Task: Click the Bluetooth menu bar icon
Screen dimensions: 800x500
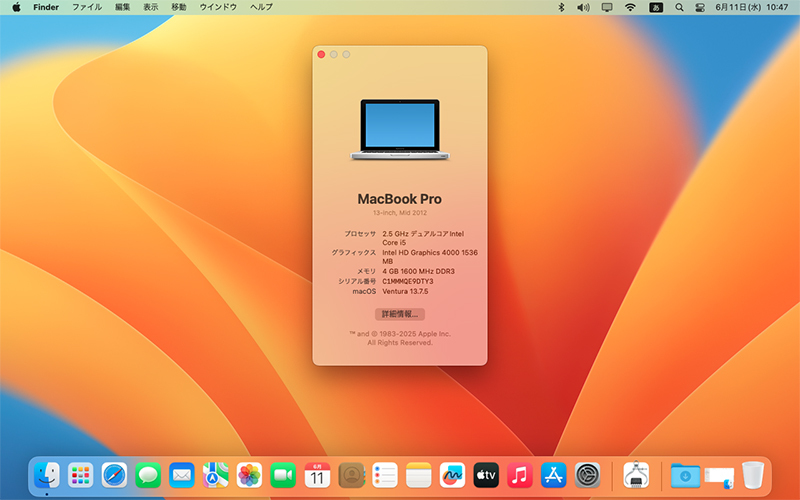Action: (561, 7)
